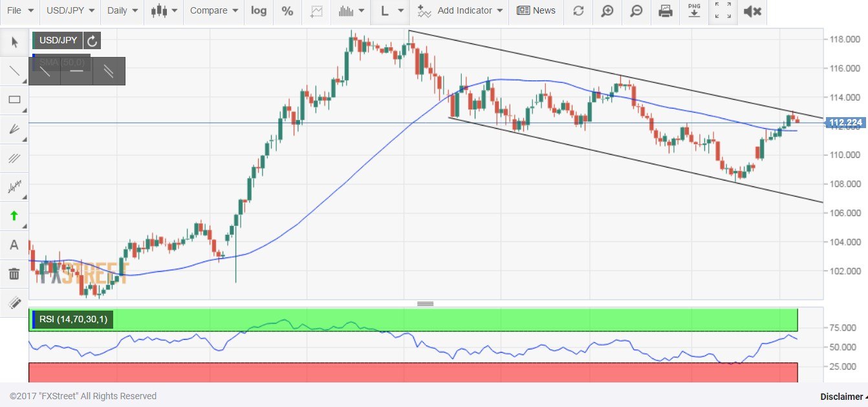This screenshot has width=868, height=407.
Task: Choose the regression bars drawing tool
Action: pos(14,187)
